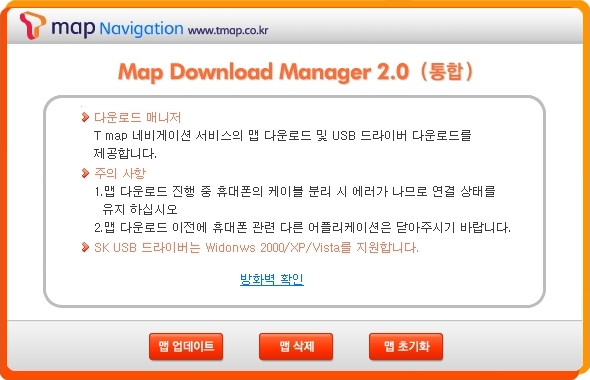The image size is (590, 380).
Task: Click the 맵 업데이트 button
Action: (x=186, y=347)
